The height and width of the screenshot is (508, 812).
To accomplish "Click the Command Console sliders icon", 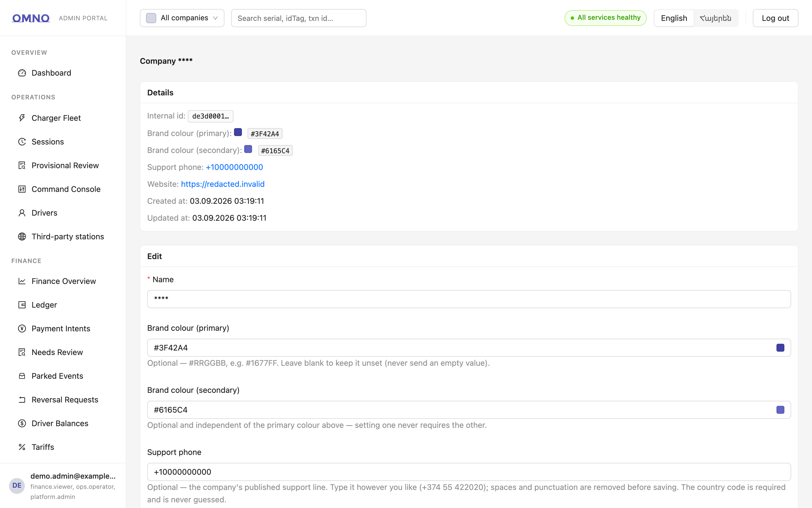I will pos(22,189).
